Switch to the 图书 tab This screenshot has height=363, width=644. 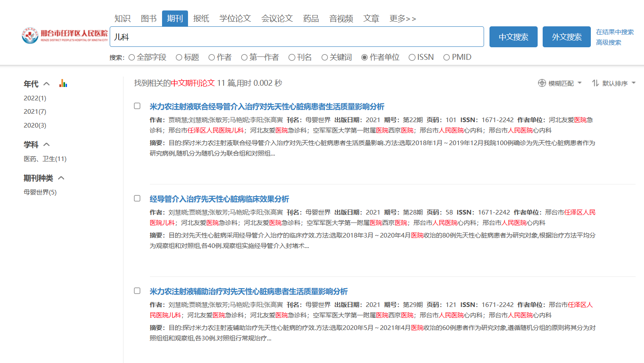(x=149, y=18)
